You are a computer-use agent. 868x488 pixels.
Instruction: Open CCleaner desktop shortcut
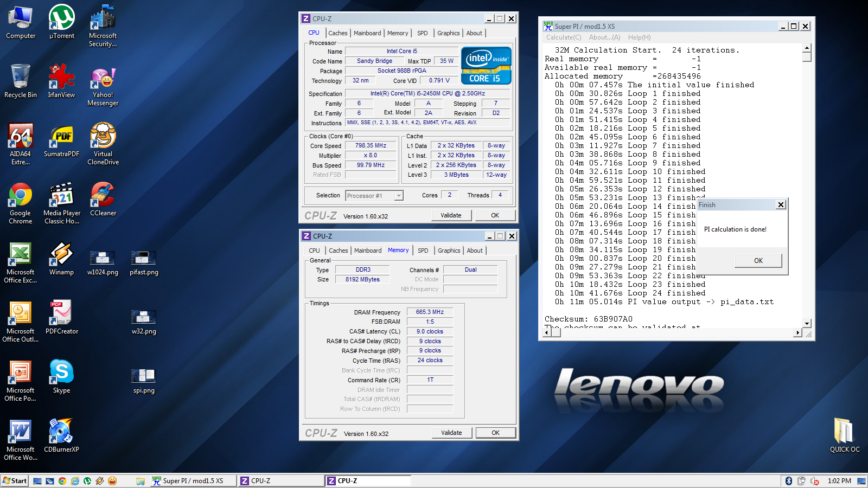[x=103, y=200]
